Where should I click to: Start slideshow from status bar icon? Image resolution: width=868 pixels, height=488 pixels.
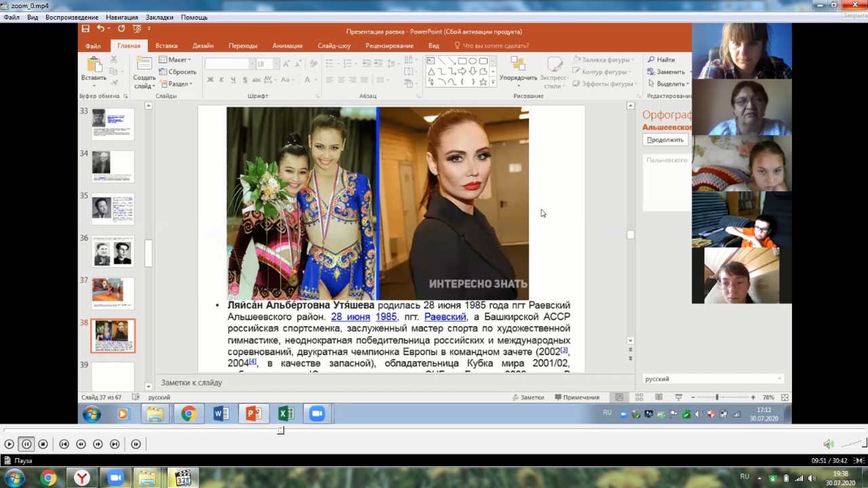click(678, 397)
